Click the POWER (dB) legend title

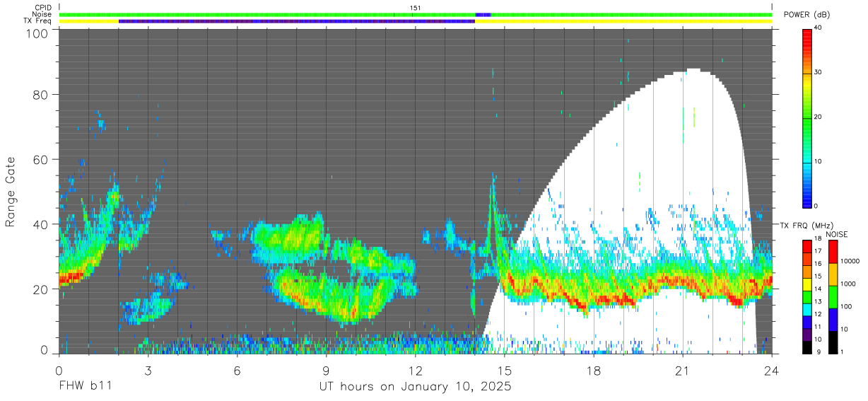(x=807, y=15)
